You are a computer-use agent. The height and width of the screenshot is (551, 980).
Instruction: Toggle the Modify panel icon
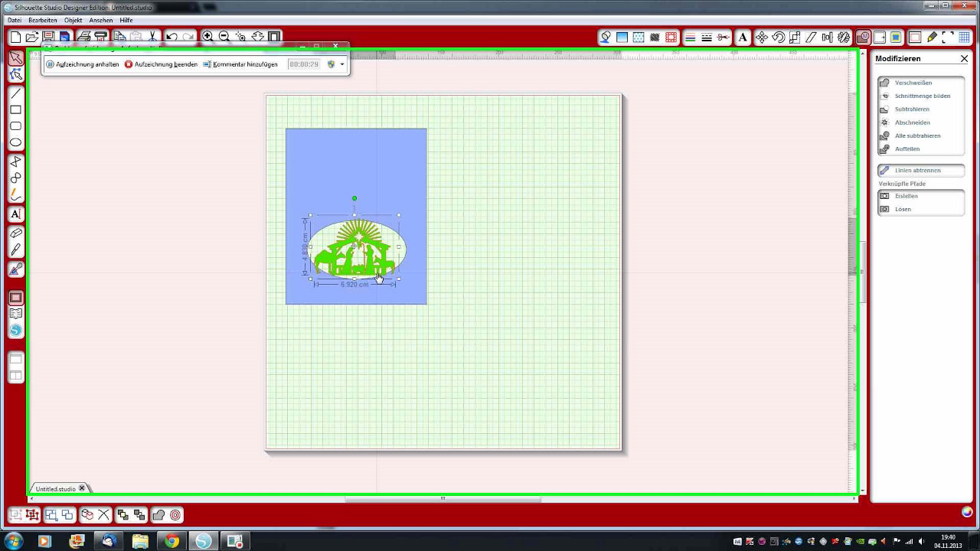864,37
